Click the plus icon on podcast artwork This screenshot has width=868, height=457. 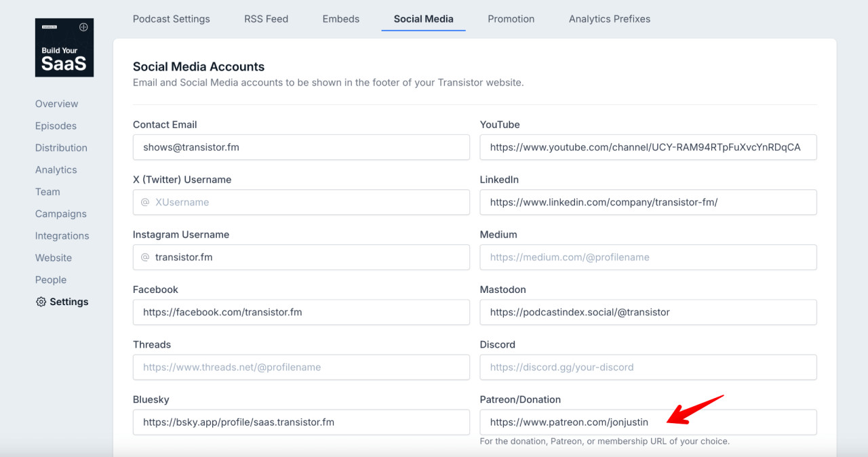click(83, 27)
